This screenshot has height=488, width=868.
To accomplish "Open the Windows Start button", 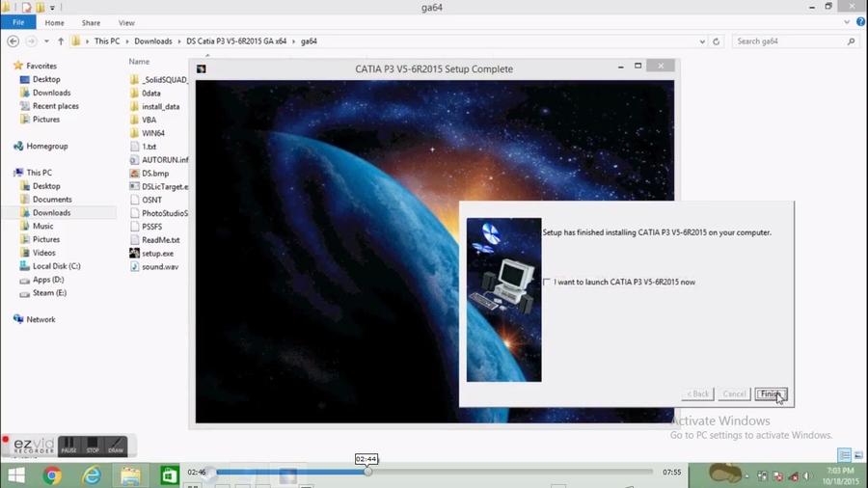I will 16,475.
